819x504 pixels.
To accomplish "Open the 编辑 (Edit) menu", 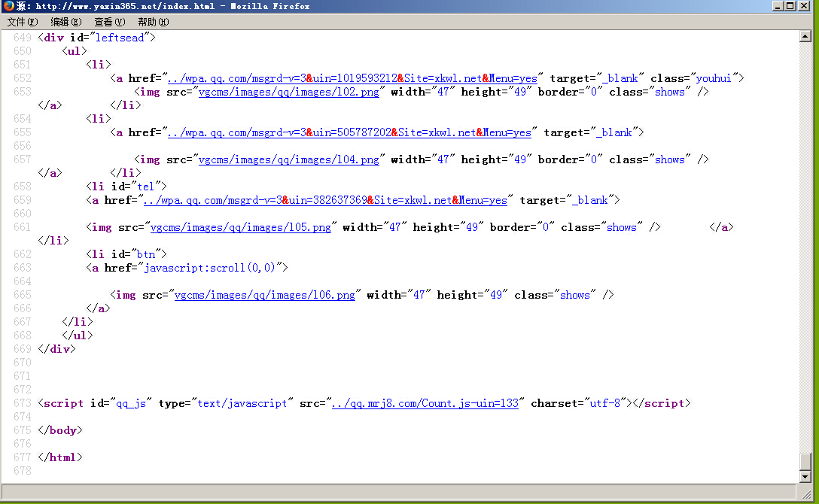I will (x=66, y=22).
